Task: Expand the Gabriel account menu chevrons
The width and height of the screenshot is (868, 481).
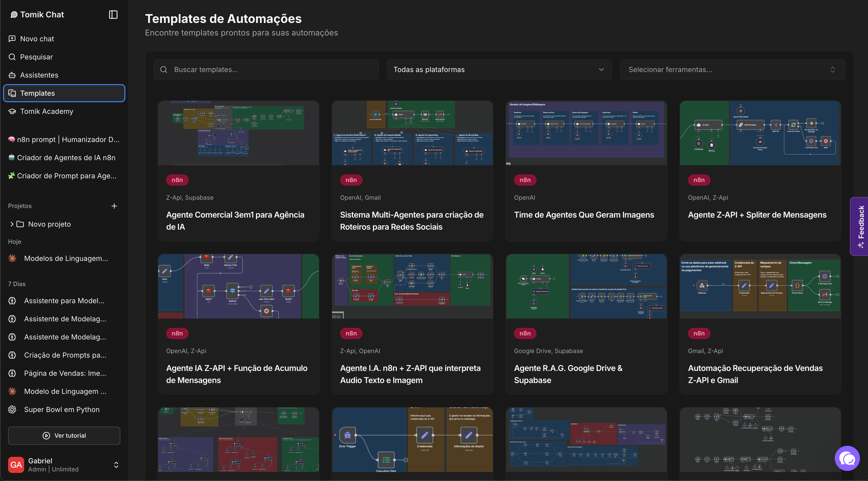Action: [116, 465]
